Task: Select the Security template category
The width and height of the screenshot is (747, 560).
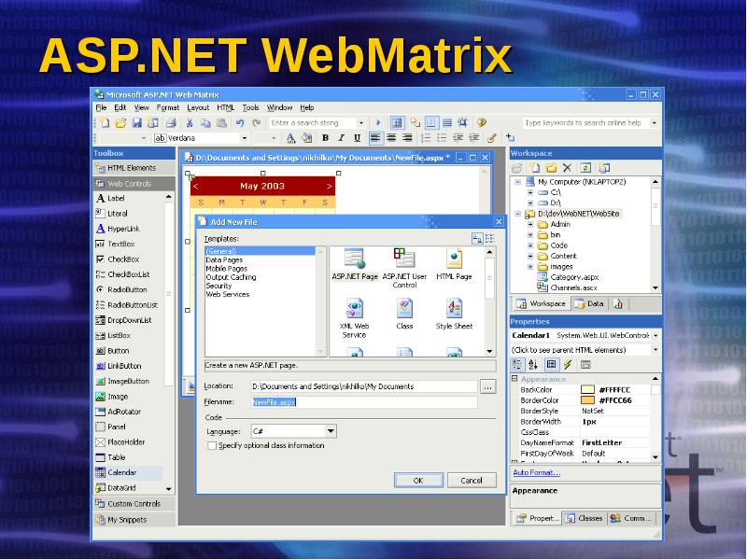Action: coord(218,286)
